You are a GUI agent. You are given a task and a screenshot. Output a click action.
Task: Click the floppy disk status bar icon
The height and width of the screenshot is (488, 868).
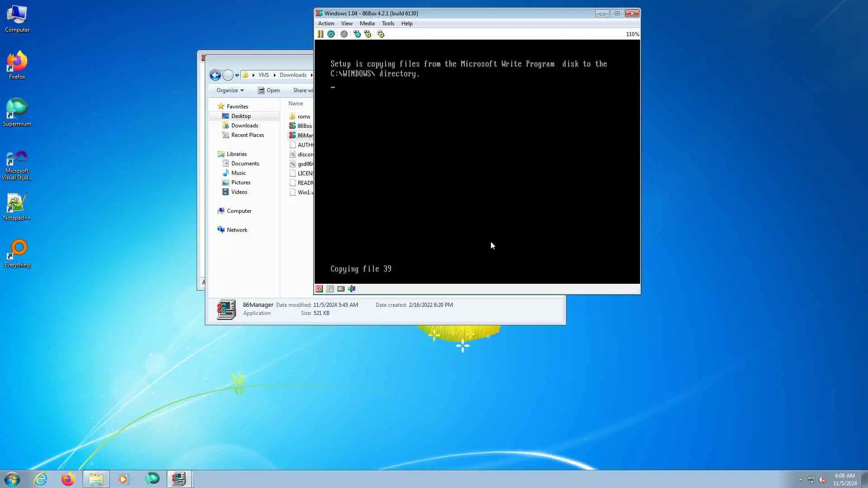319,289
